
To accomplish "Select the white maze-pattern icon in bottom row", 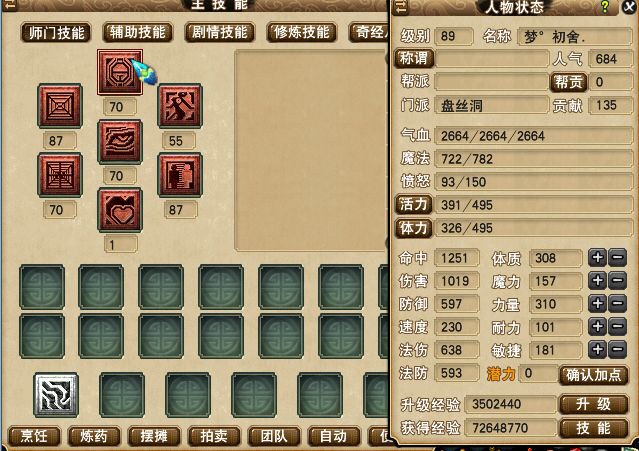I will 56,395.
